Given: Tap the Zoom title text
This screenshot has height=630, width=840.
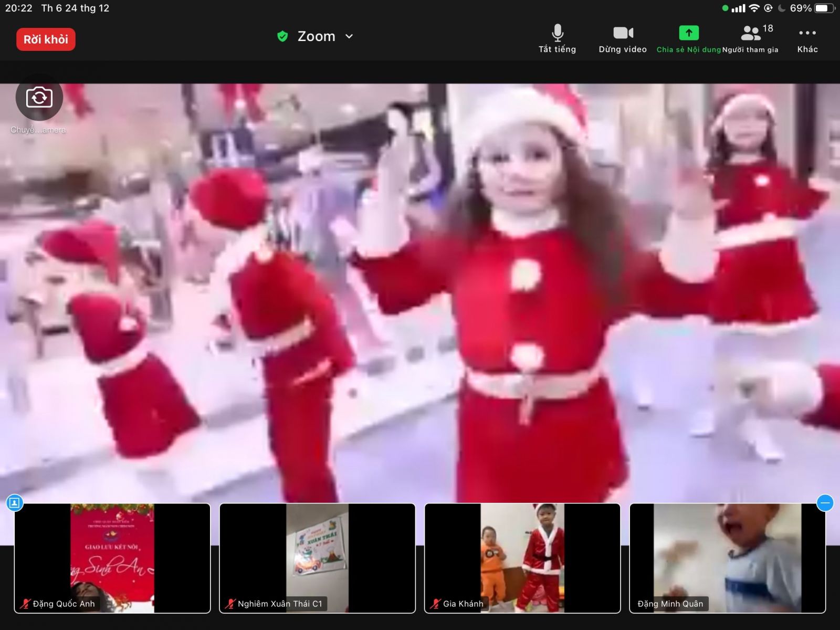Looking at the screenshot, I should [x=316, y=36].
